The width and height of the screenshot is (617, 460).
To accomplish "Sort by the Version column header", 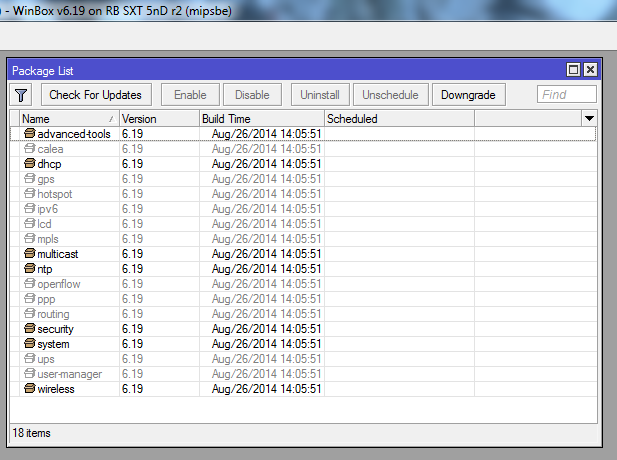I will click(x=159, y=118).
